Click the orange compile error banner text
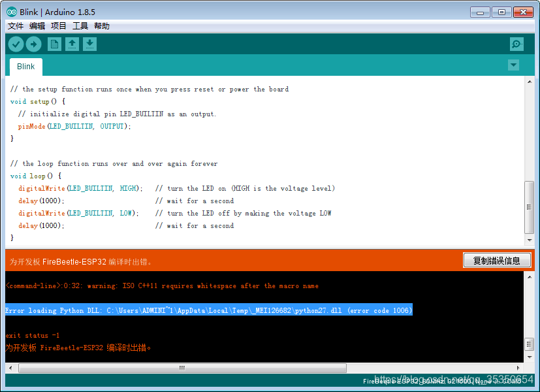Image resolution: width=540 pixels, height=392 pixels. pyautogui.click(x=80, y=262)
